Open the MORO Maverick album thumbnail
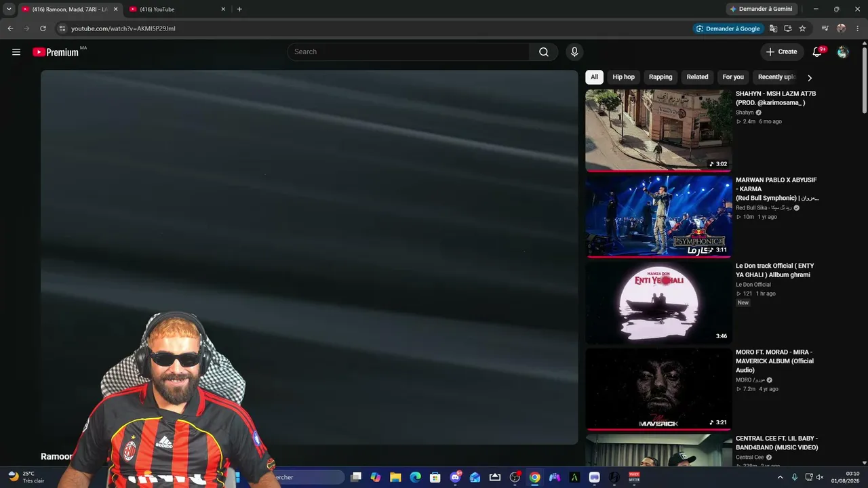The width and height of the screenshot is (868, 488). 659,389
